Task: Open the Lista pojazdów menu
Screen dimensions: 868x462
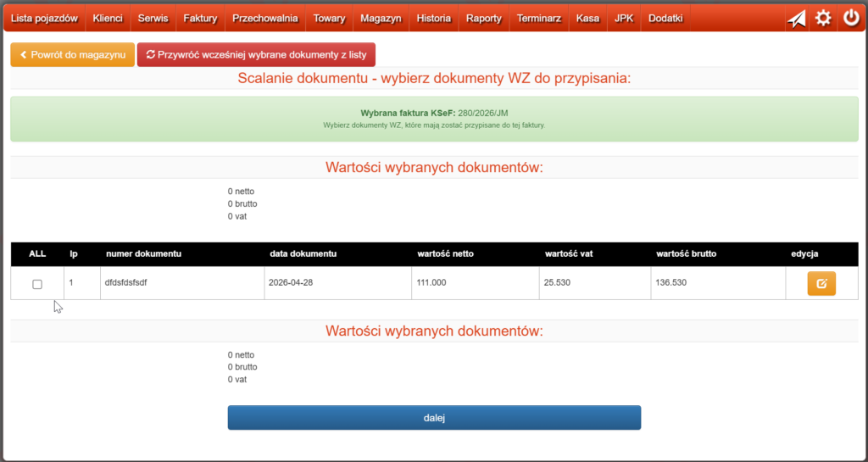Action: (x=44, y=19)
